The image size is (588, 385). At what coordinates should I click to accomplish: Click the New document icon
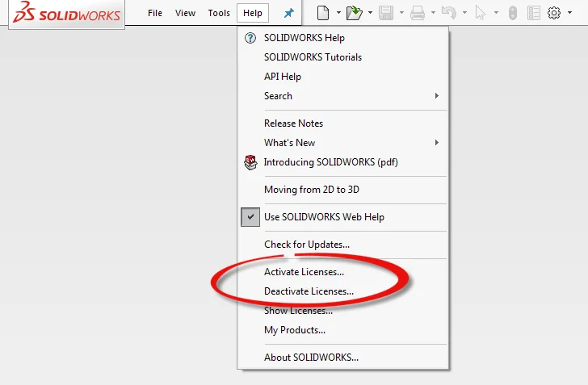tap(323, 13)
